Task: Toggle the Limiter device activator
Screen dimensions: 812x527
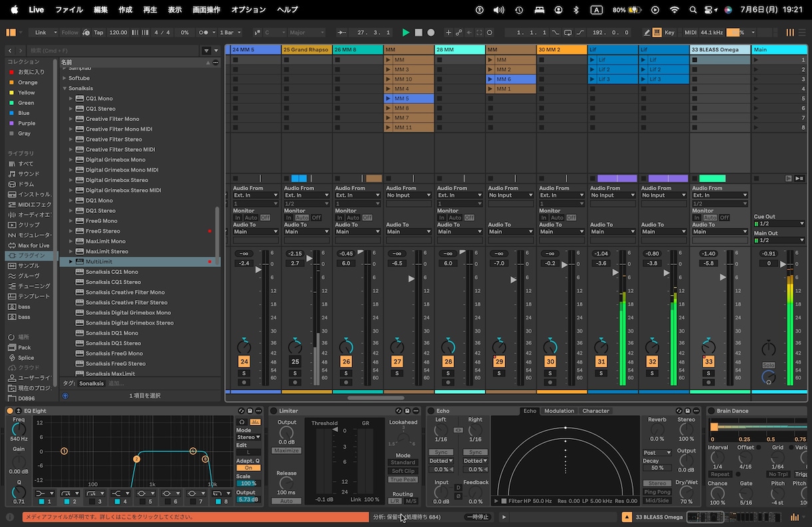Action: (x=274, y=411)
